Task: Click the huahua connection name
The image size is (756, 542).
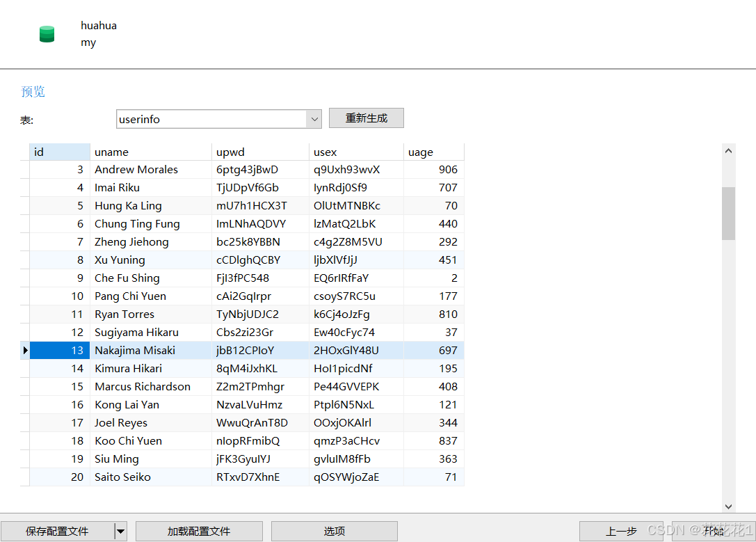Action: pos(98,26)
